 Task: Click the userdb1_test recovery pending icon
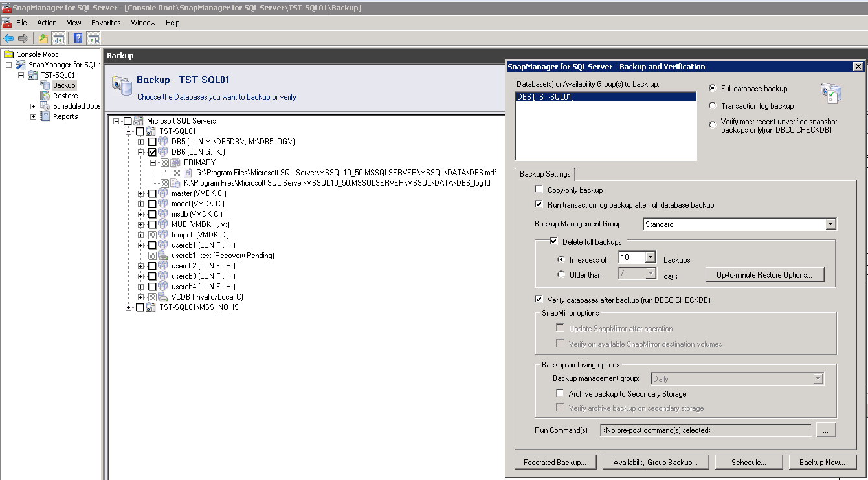click(163, 256)
